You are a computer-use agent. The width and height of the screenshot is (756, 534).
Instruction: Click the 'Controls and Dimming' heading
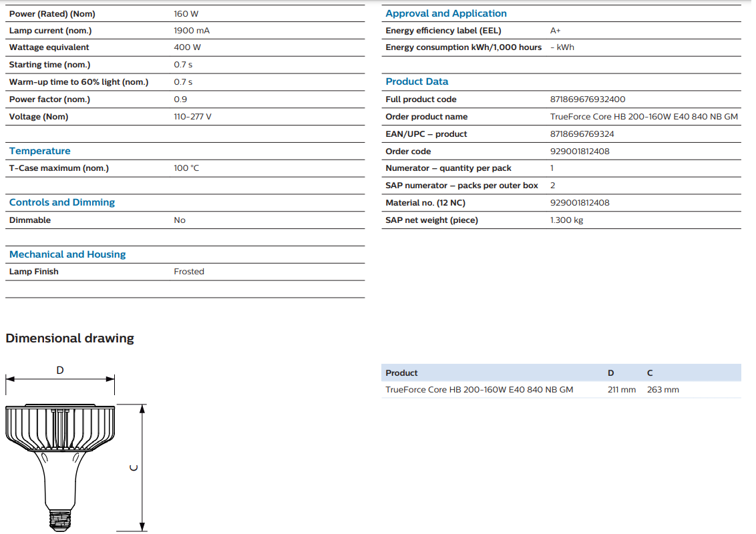click(x=61, y=202)
